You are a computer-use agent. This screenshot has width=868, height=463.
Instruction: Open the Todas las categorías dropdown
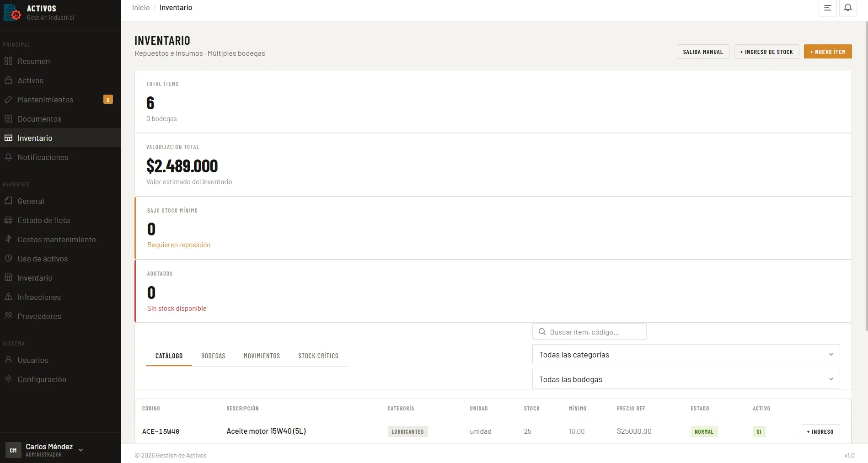point(685,354)
